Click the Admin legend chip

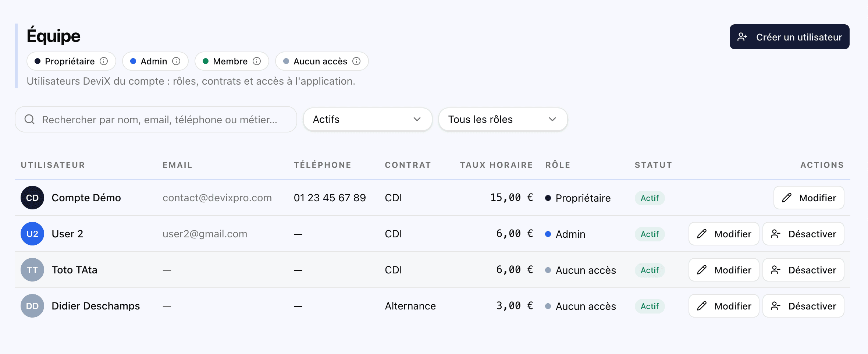pyautogui.click(x=155, y=61)
